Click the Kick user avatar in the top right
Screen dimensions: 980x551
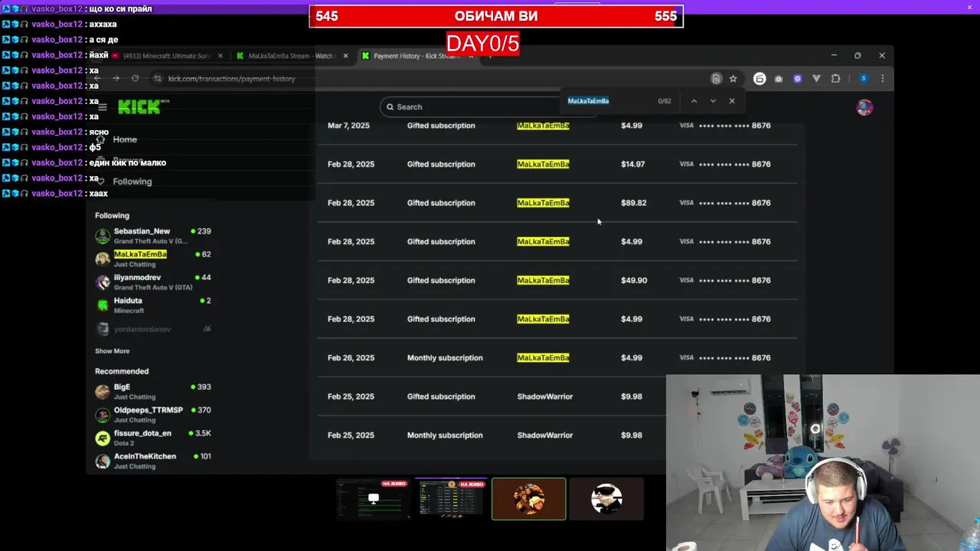864,107
